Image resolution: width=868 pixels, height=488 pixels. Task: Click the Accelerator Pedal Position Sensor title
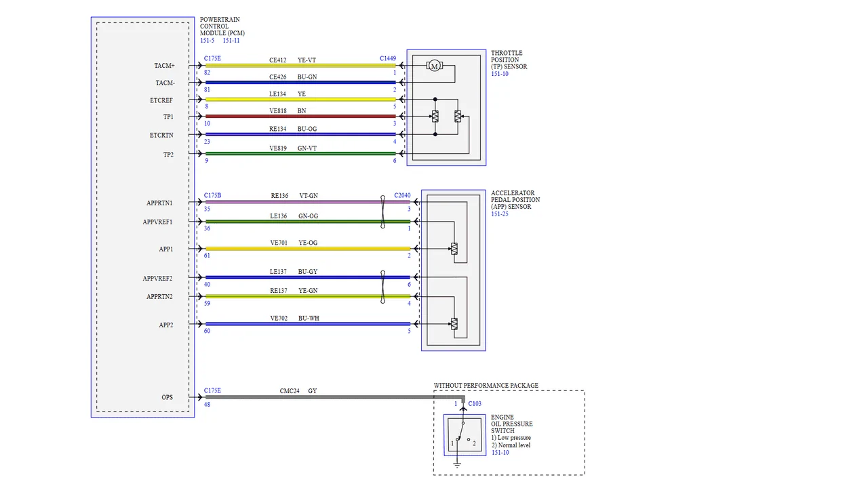pos(515,200)
